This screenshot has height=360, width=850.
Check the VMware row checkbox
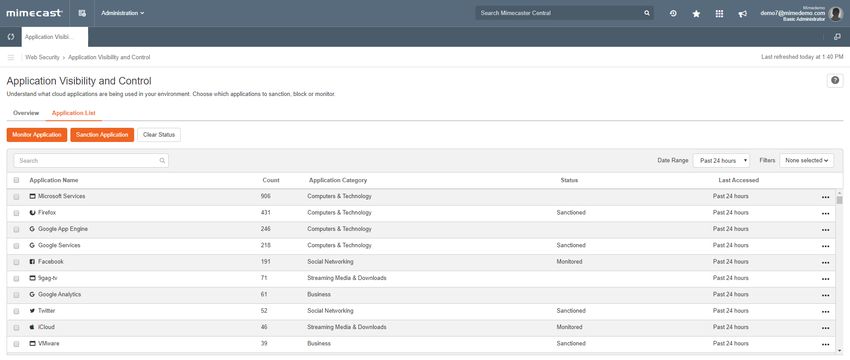[16, 344]
